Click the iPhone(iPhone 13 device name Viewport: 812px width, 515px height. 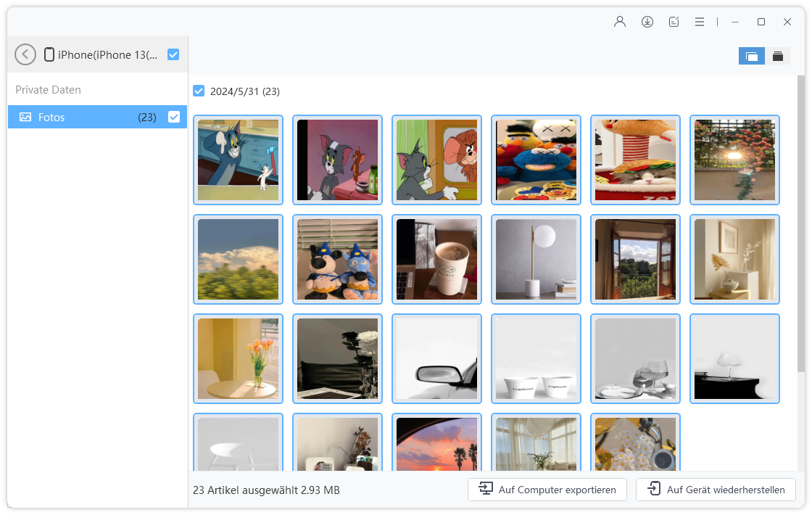108,55
